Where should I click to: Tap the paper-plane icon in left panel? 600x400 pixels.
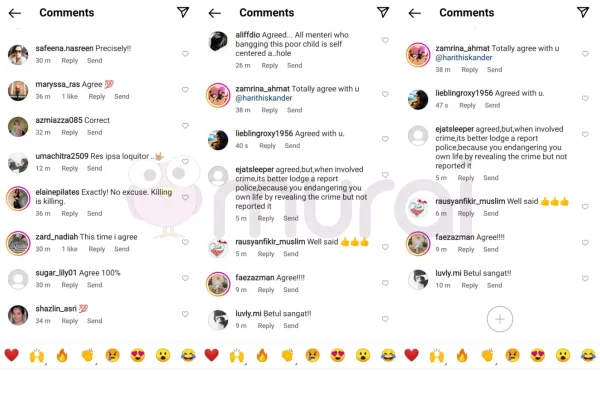183,12
